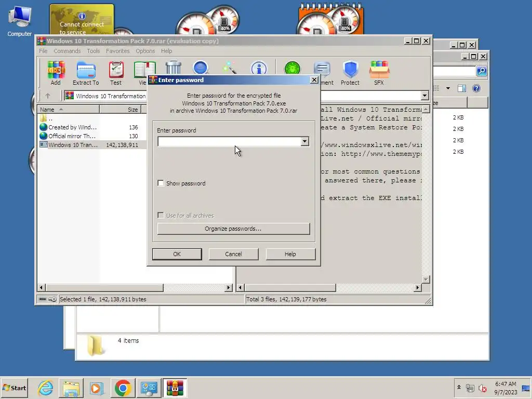Open the Tools menu

[94, 51]
